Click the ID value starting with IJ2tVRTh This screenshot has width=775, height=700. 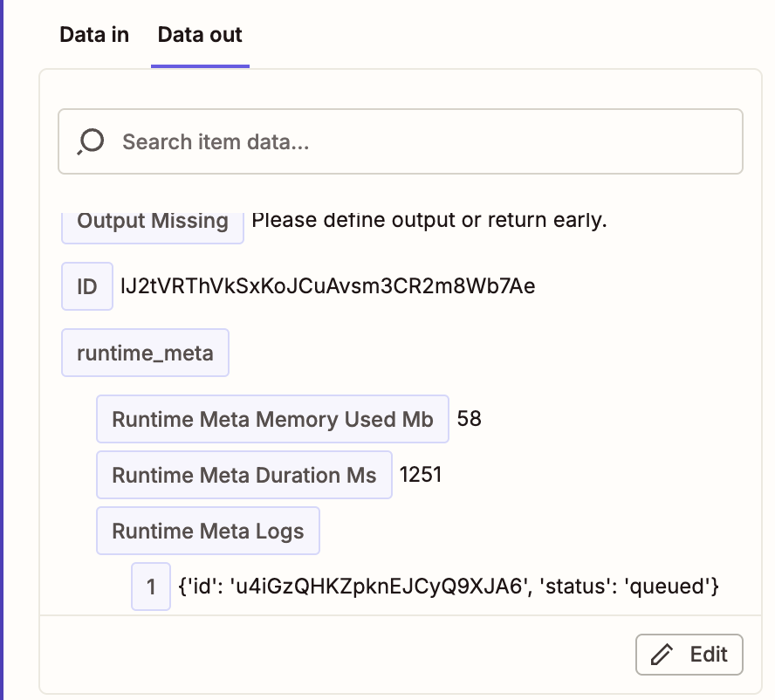(327, 286)
